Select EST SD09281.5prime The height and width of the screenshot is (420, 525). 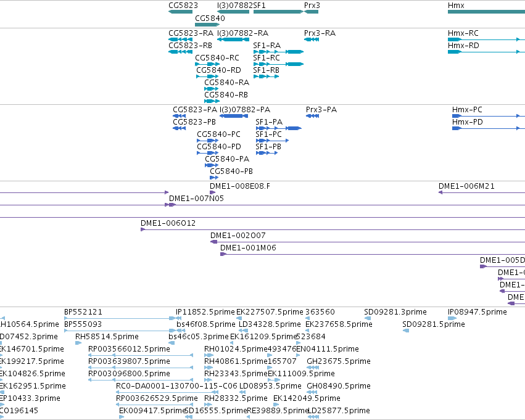(x=433, y=324)
